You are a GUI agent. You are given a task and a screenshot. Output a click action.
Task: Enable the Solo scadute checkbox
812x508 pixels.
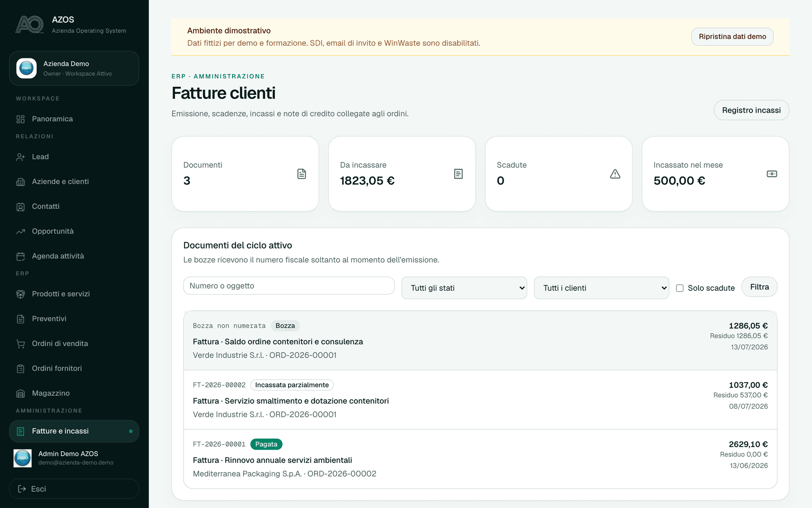(680, 288)
